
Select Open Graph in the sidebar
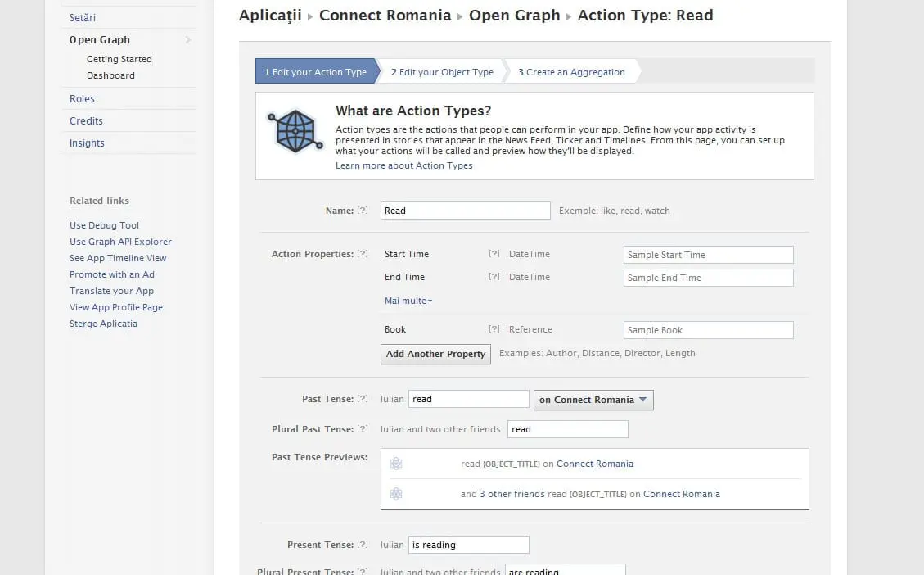point(100,39)
